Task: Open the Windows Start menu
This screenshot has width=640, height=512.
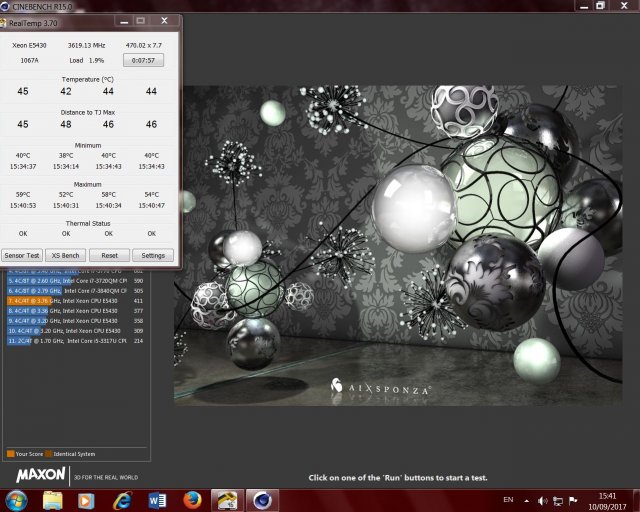Action: pos(17,499)
